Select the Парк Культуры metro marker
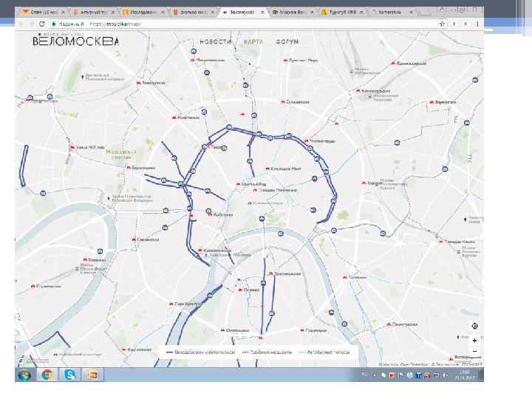532x399 pixels. coord(171,304)
